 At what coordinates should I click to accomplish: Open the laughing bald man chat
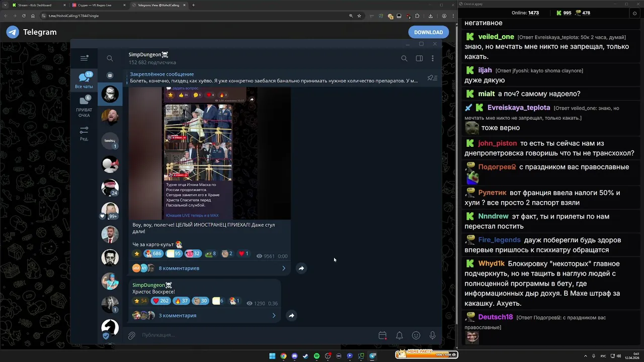tap(110, 116)
